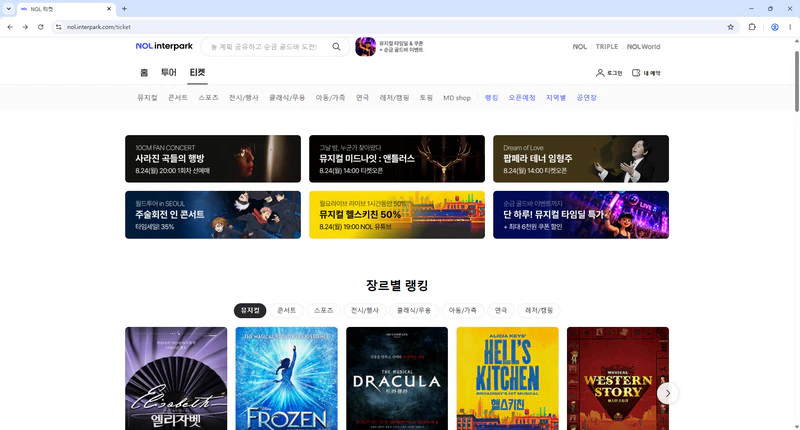Screen dimensions: 800x430
Task: Click the page vertical scrollbar thumb
Action: pyautogui.click(x=796, y=81)
